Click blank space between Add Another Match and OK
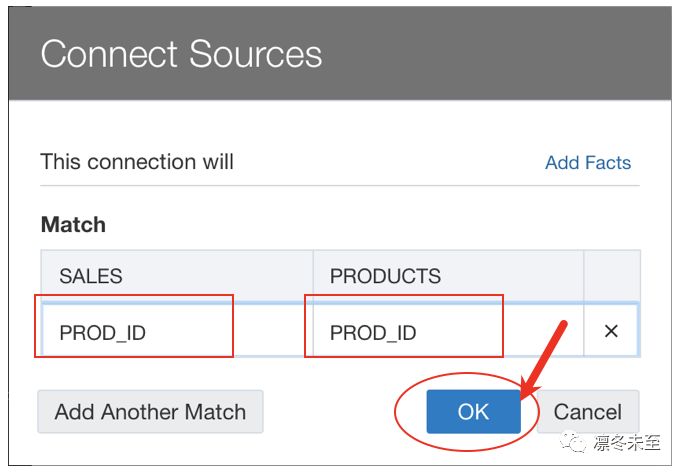Image resolution: width=682 pixels, height=472 pixels. [344, 412]
